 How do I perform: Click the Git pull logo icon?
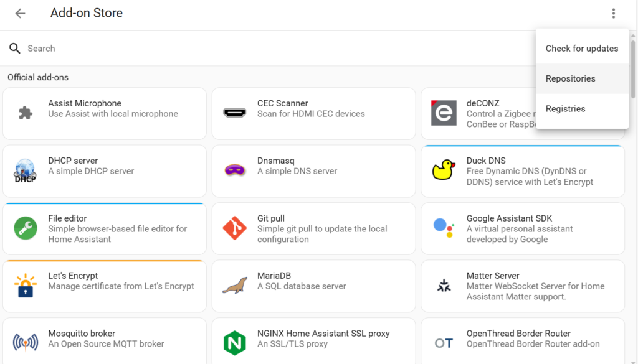click(x=235, y=228)
